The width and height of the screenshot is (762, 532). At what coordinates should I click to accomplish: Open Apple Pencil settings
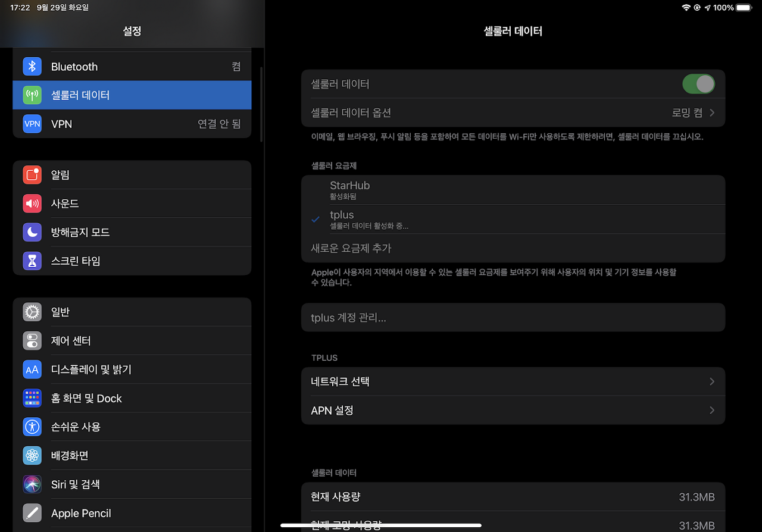[132, 513]
